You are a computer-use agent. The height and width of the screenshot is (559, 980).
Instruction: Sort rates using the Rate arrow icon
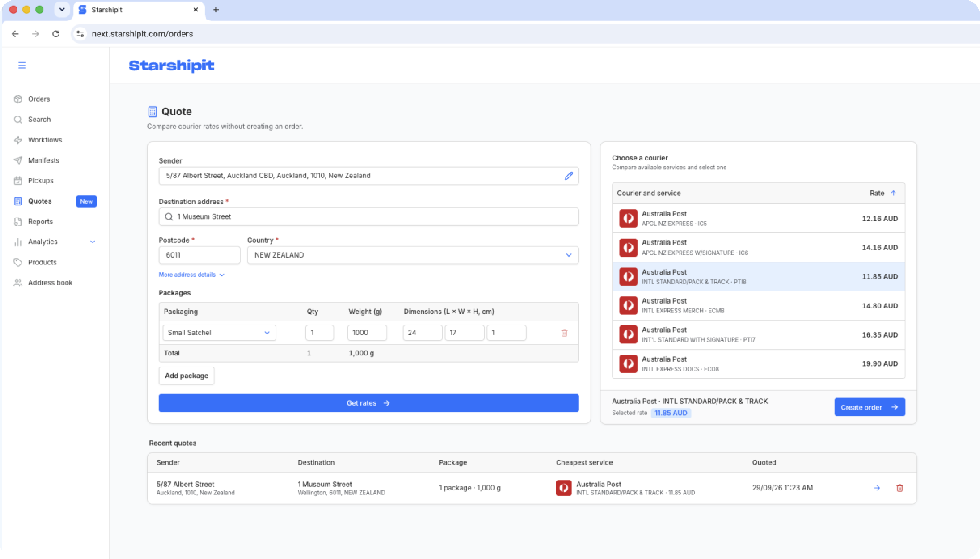893,193
